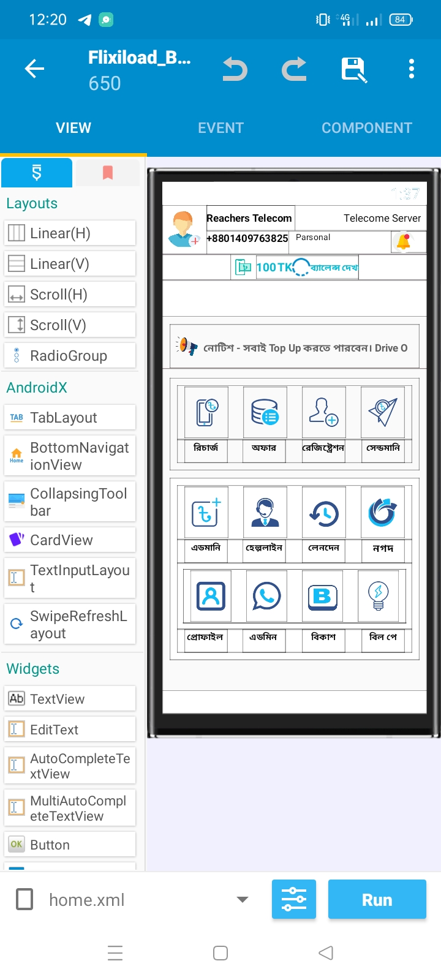Screen dimensions: 441x980
Task: Open the layout settings sliders button
Action: [x=294, y=899]
